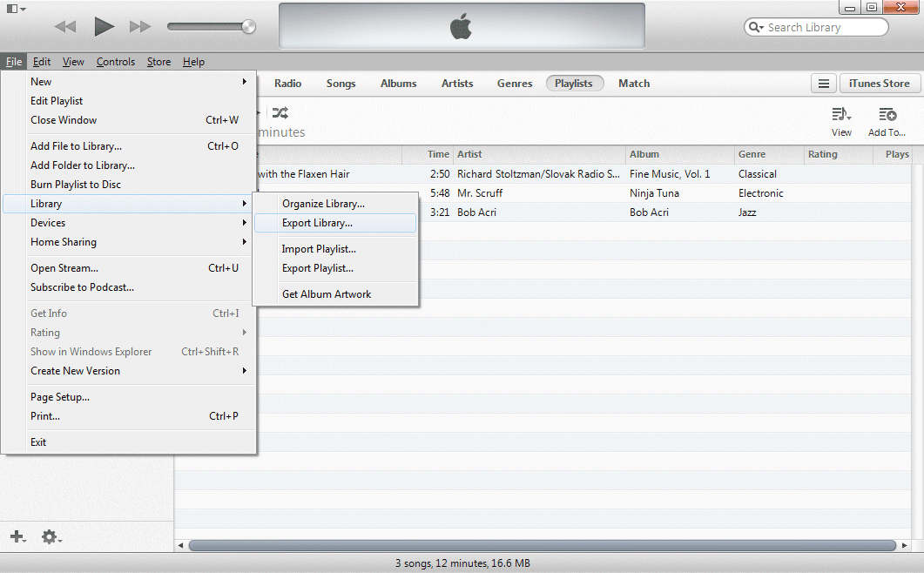Choose Add File to Library
924x573 pixels.
click(129, 146)
